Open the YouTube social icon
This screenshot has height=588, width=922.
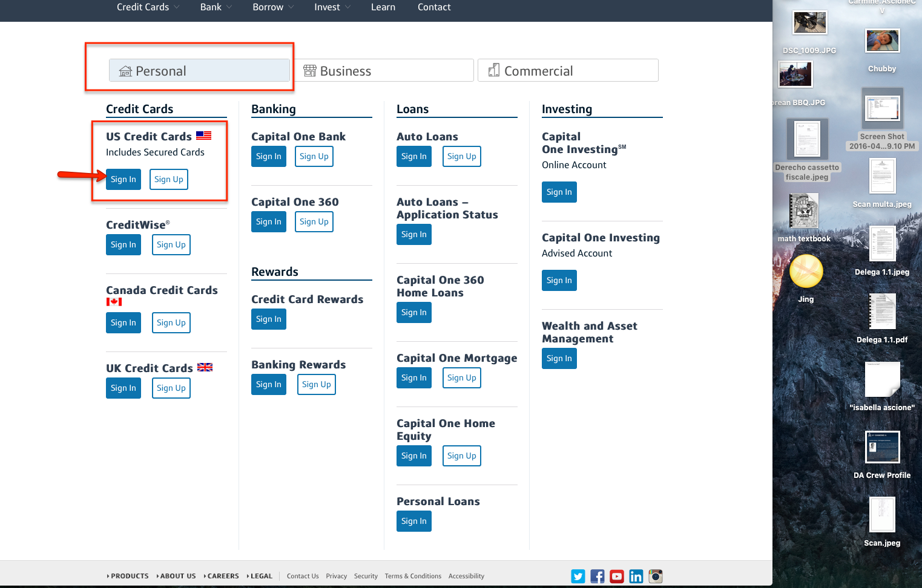pos(617,577)
